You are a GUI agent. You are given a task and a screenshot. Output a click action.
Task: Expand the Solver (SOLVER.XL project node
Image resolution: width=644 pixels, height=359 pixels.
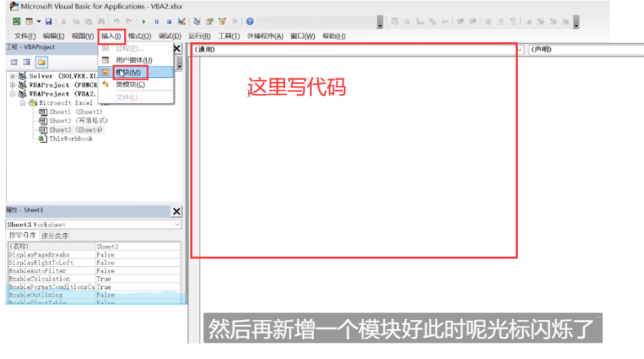click(x=12, y=76)
